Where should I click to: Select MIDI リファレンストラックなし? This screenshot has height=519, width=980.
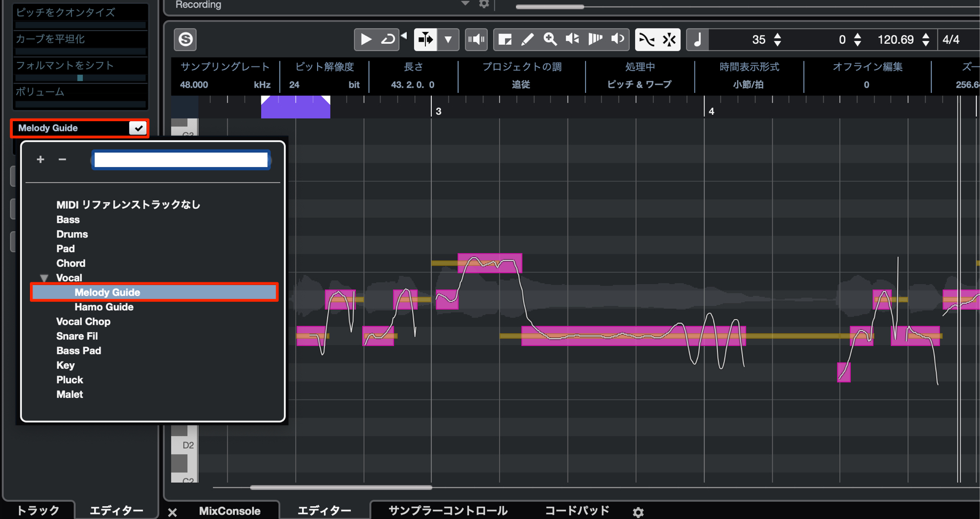pyautogui.click(x=128, y=205)
